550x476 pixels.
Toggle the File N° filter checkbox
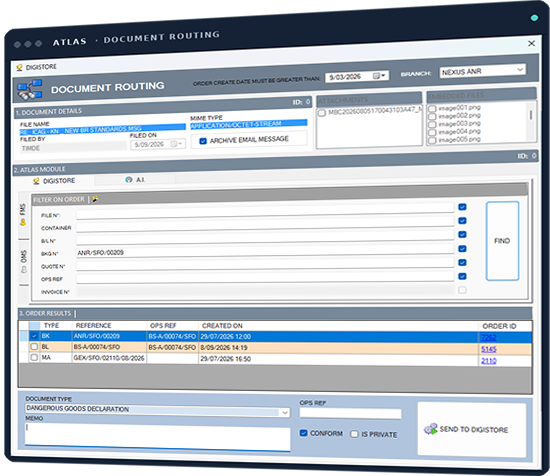tap(462, 207)
